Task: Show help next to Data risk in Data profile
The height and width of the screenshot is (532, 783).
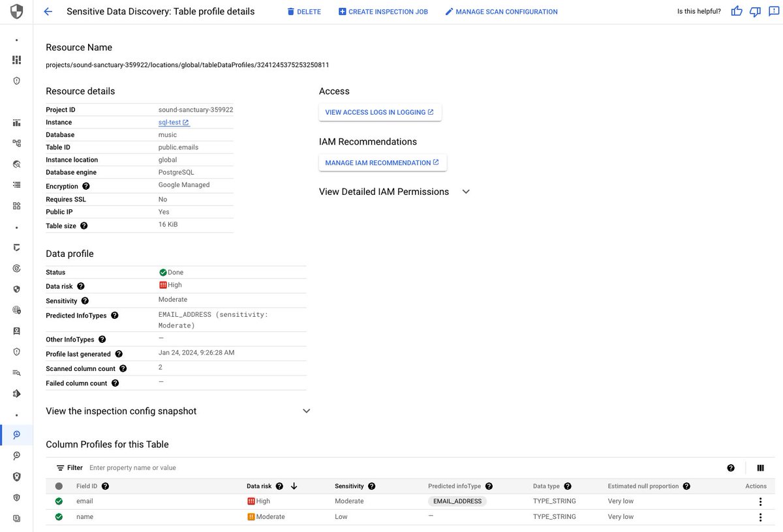Action: point(81,286)
